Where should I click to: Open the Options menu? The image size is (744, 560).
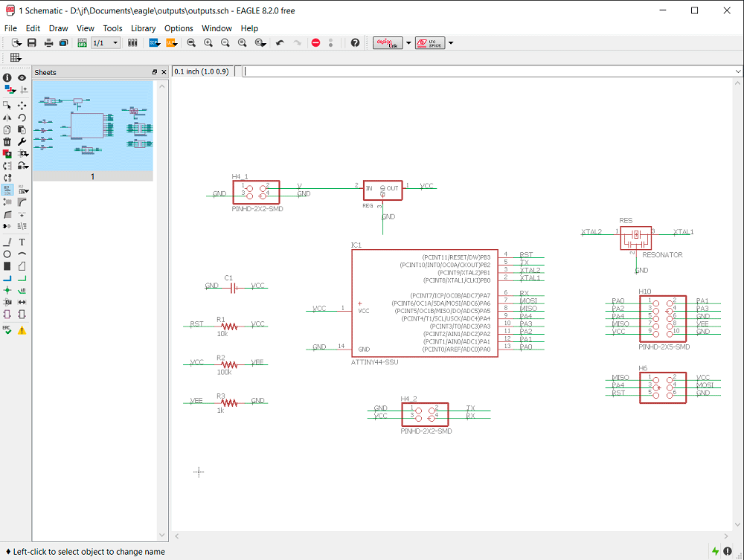coord(179,28)
